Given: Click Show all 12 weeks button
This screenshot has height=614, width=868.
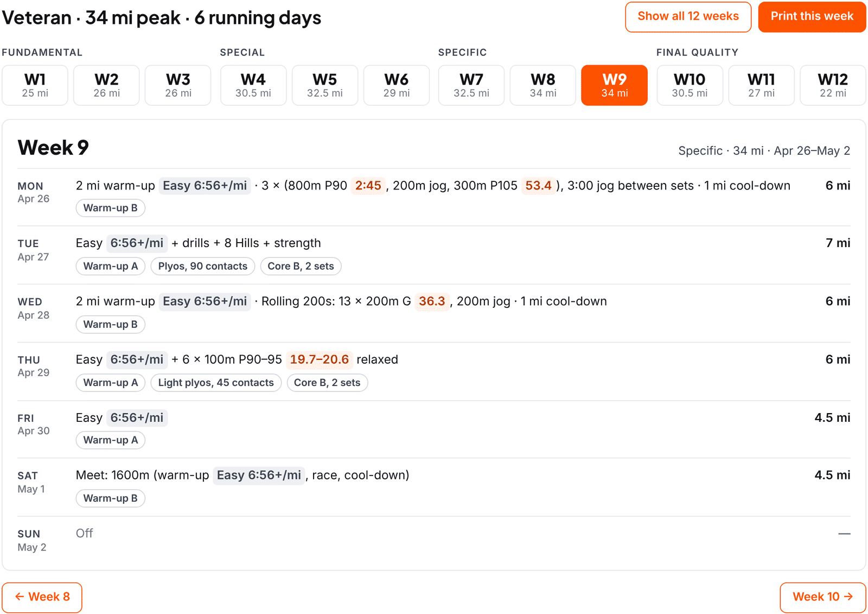Looking at the screenshot, I should [x=688, y=17].
